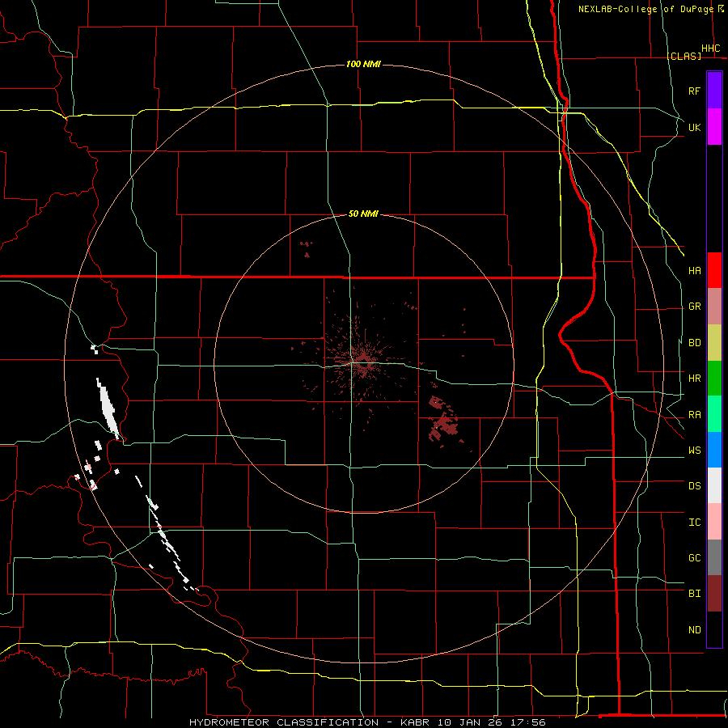
Task: Click the UK magenta legend swatch
Action: [714, 127]
